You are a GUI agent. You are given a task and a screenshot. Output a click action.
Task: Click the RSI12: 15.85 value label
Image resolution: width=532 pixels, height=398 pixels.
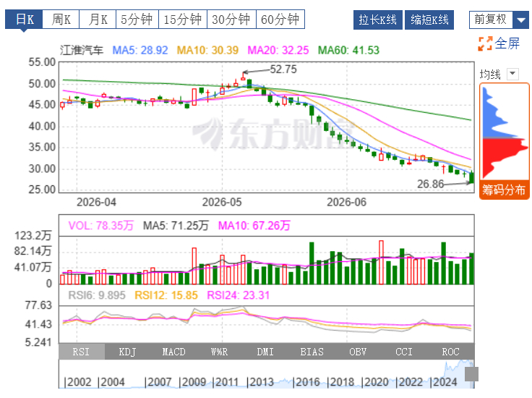point(166,295)
